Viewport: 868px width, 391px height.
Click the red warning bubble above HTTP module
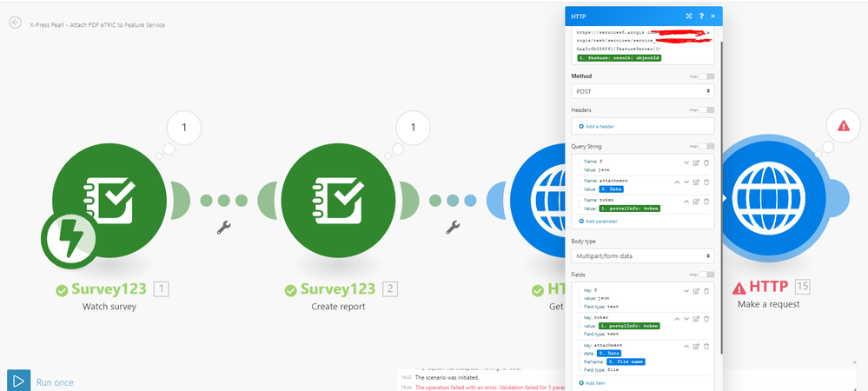[x=843, y=126]
